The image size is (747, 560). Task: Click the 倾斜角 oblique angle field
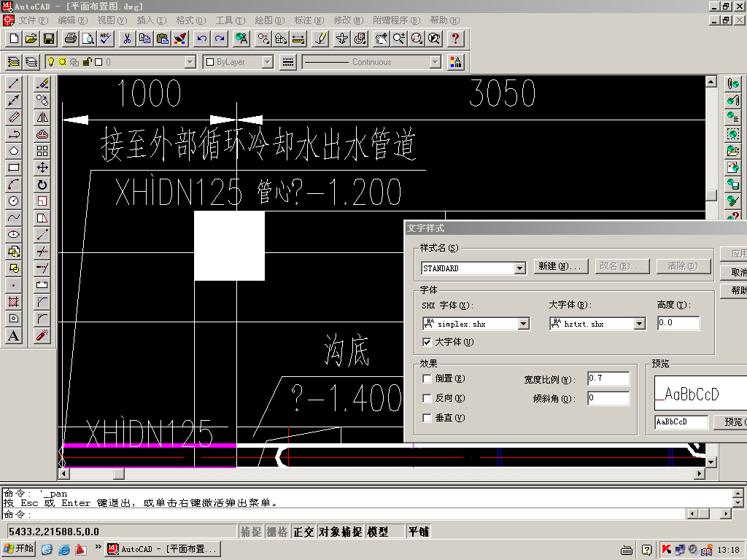[608, 398]
